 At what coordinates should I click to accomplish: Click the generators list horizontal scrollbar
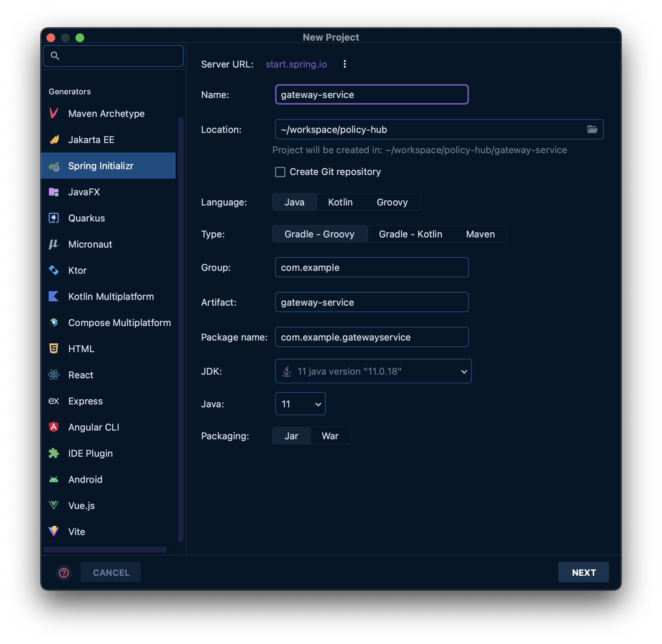105,550
